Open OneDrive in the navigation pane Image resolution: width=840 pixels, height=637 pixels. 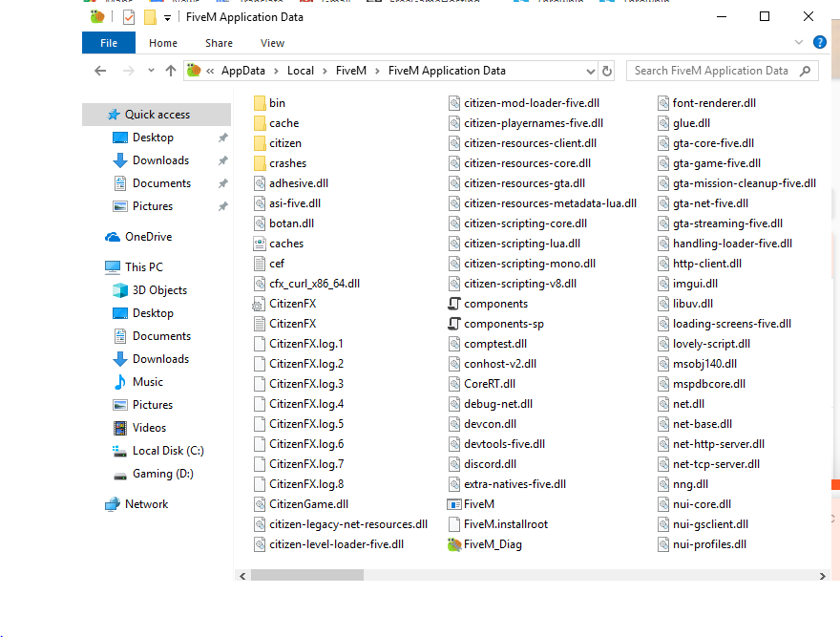tap(138, 237)
